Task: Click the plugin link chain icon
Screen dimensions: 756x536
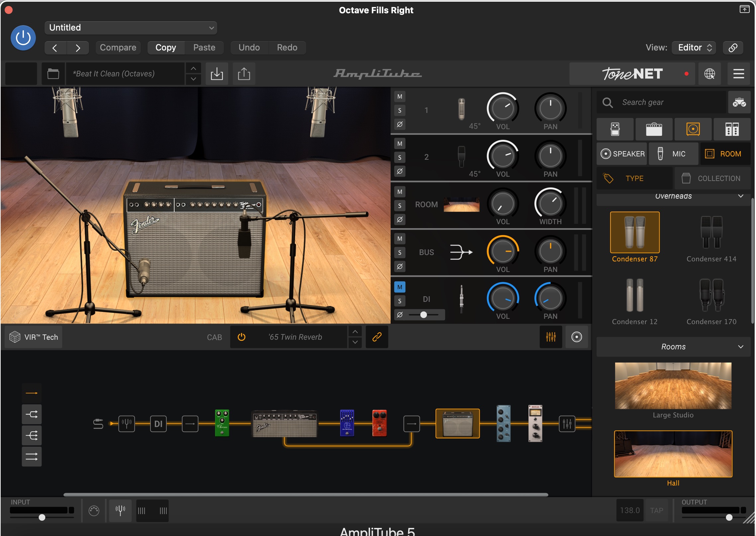Action: point(733,48)
